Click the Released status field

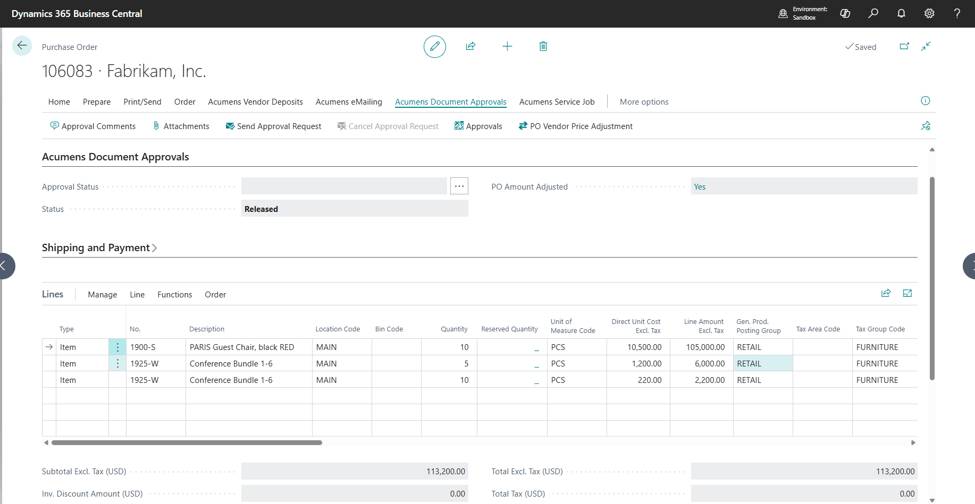354,209
